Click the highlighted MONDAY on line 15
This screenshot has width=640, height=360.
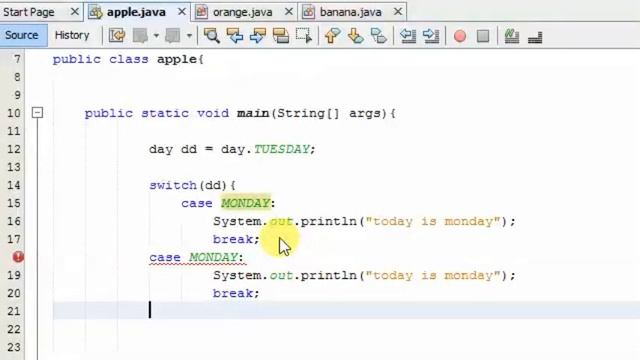tap(245, 203)
